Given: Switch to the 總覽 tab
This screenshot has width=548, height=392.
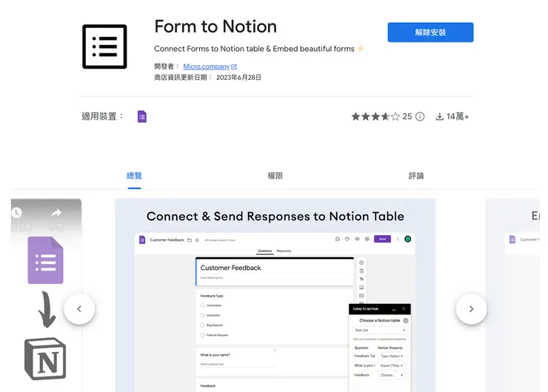Looking at the screenshot, I should tap(134, 175).
